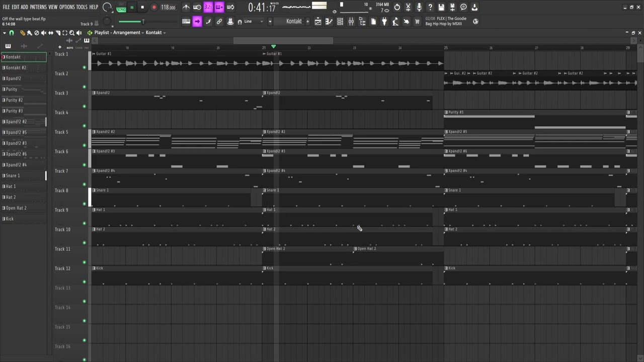Open the FILE menu

[7, 7]
